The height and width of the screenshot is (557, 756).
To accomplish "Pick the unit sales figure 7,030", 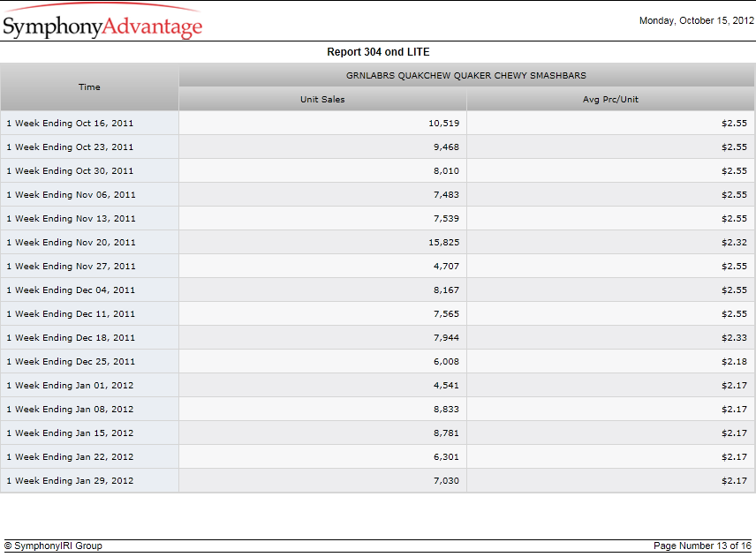I will [447, 481].
